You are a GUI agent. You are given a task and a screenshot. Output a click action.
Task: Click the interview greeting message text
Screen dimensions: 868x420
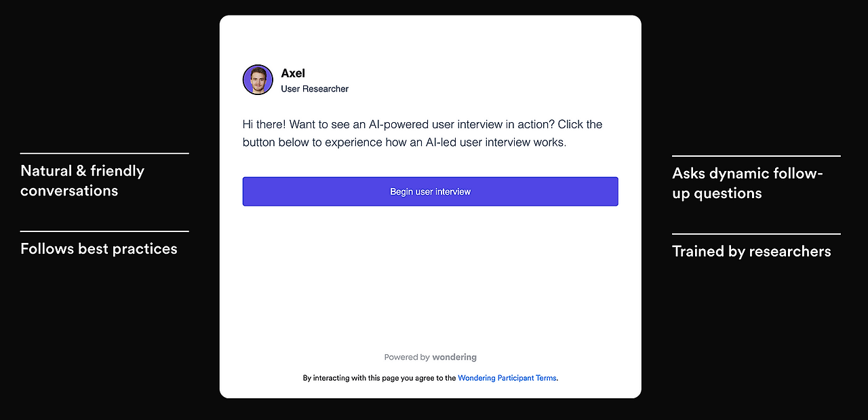click(x=422, y=133)
